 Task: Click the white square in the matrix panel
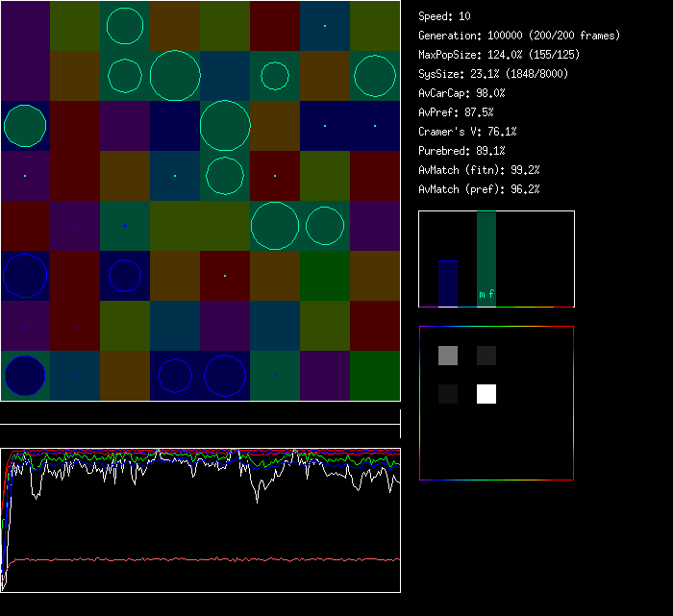pyautogui.click(x=486, y=394)
